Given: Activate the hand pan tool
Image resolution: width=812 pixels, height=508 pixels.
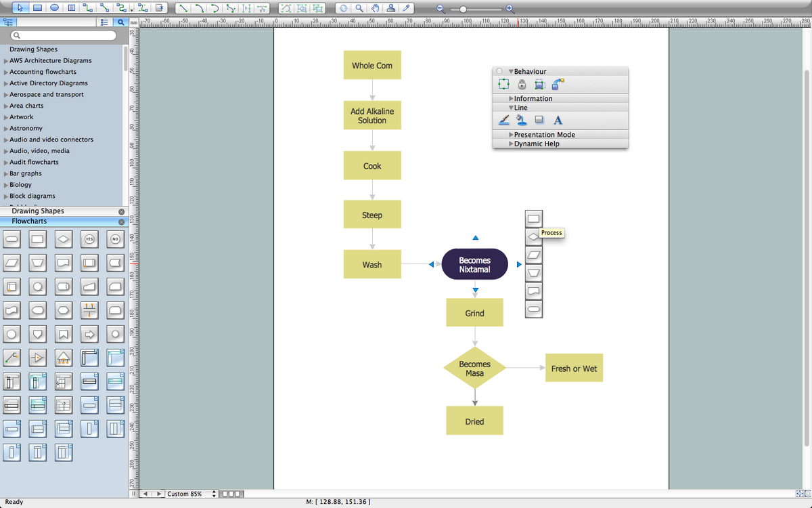Looking at the screenshot, I should (376, 8).
